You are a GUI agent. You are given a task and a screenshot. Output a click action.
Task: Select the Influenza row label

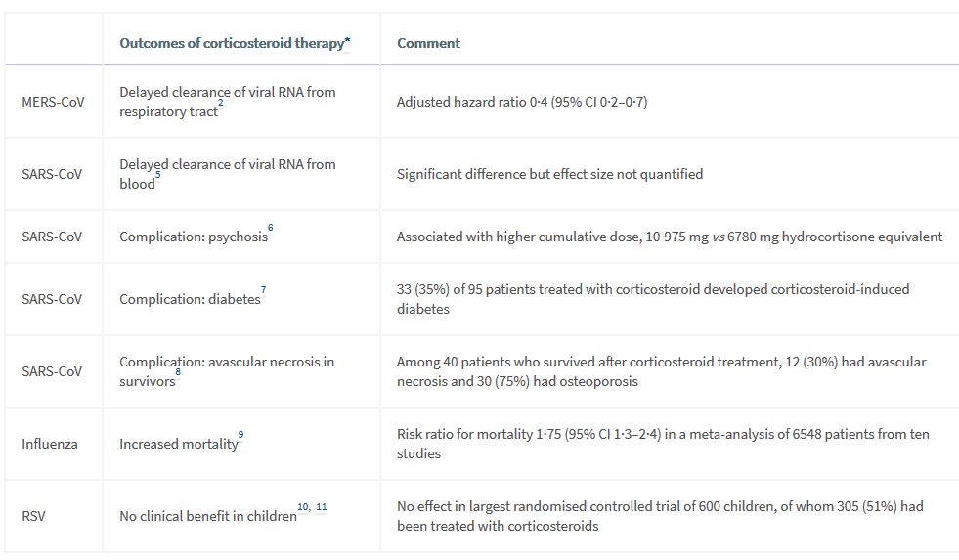point(50,444)
